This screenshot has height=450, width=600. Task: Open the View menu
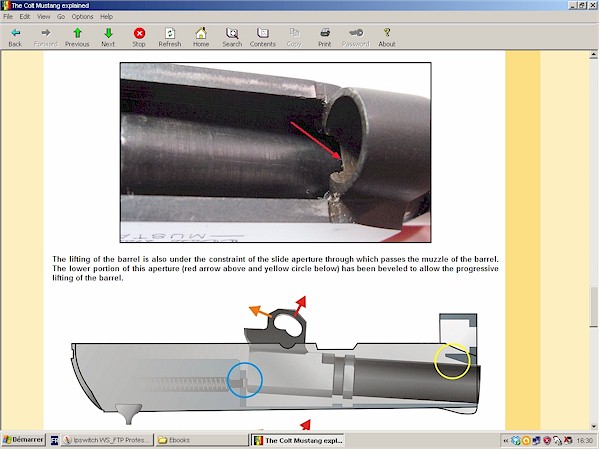pos(44,16)
